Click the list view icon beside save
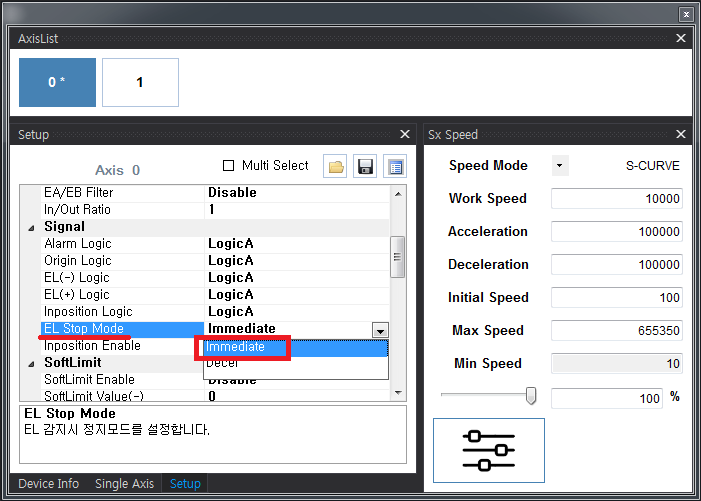The height and width of the screenshot is (501, 701). pyautogui.click(x=395, y=167)
